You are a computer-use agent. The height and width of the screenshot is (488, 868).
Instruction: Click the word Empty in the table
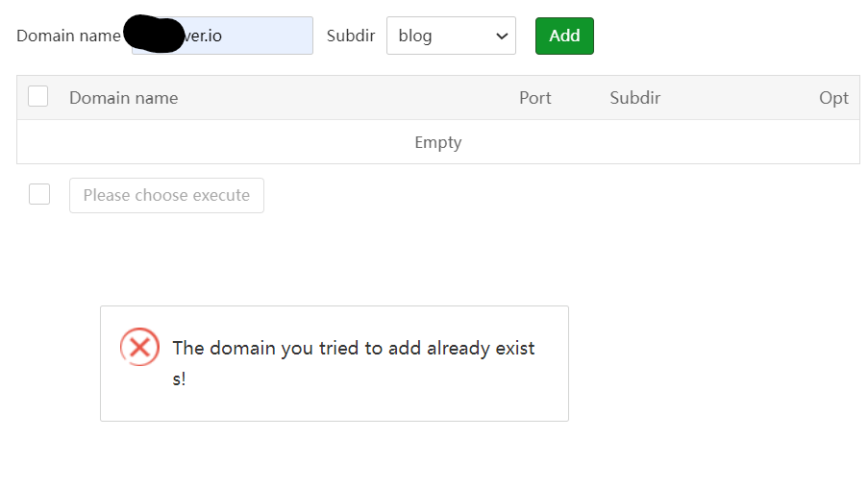click(437, 142)
